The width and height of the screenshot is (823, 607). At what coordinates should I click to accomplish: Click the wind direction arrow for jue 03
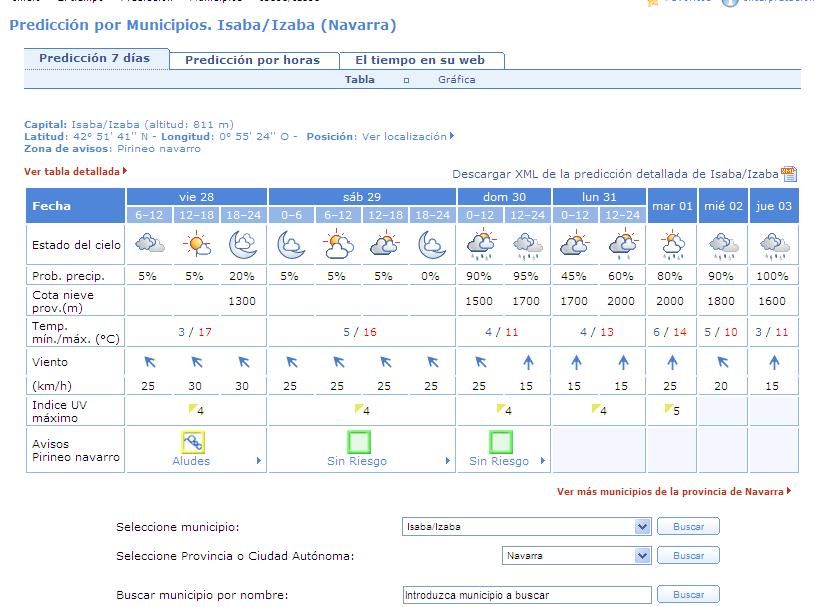click(774, 362)
